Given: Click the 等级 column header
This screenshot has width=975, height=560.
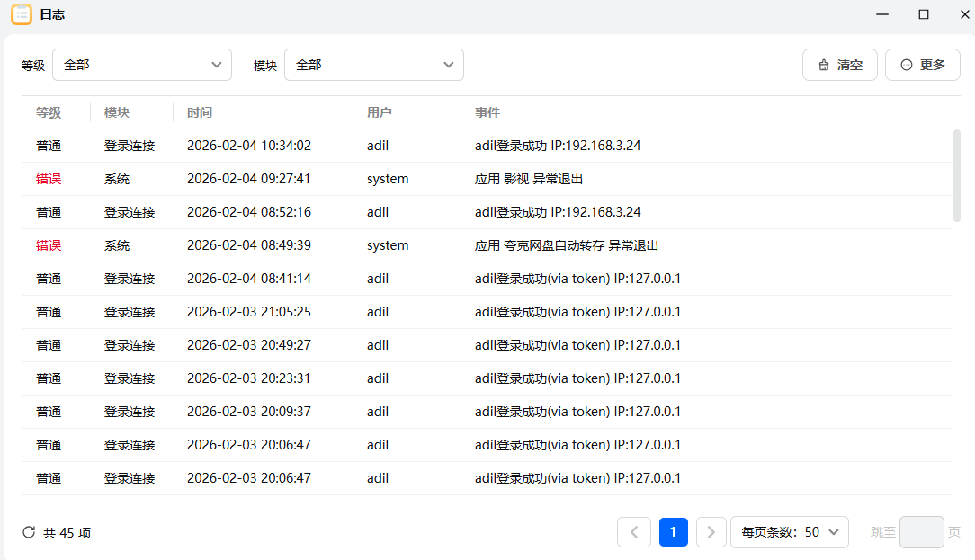Looking at the screenshot, I should point(49,112).
